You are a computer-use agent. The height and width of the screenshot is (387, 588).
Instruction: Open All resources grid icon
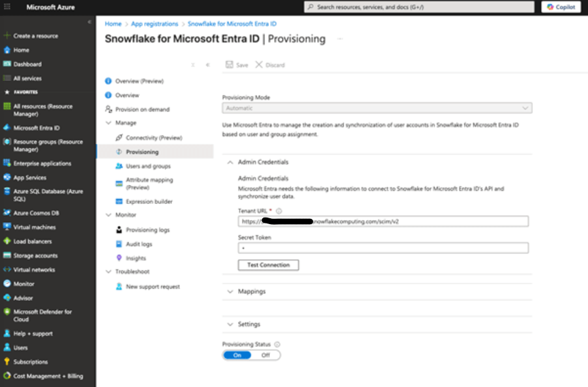7,106
